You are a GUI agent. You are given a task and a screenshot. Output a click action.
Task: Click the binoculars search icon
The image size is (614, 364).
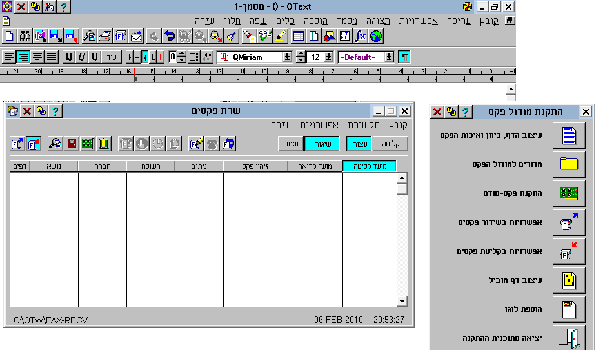25,35
